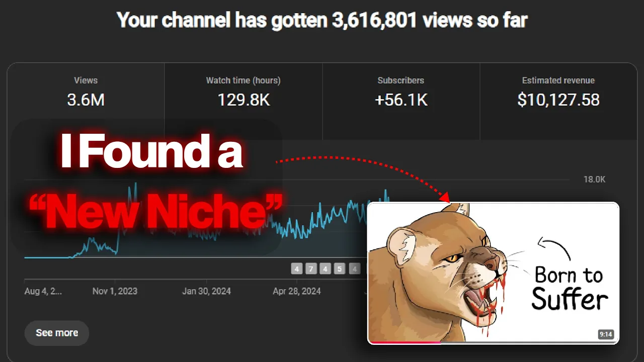Click the video marker labeled 5
644x362 pixels.
[x=340, y=269]
